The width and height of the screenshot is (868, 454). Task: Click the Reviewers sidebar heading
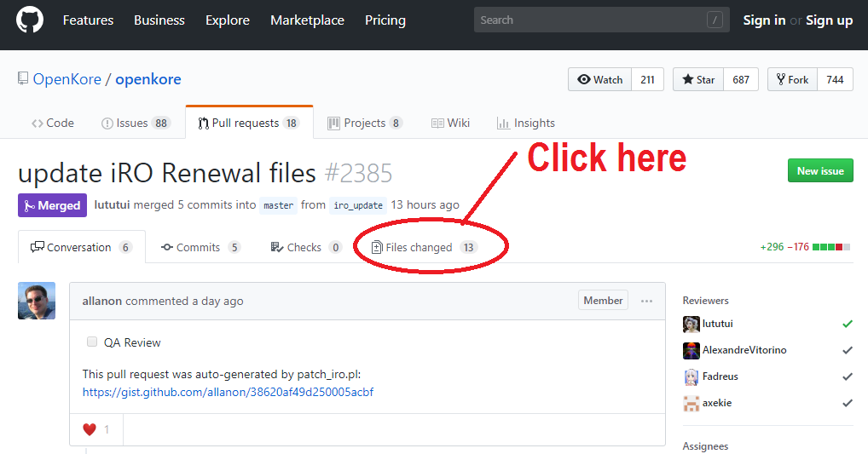pyautogui.click(x=705, y=301)
